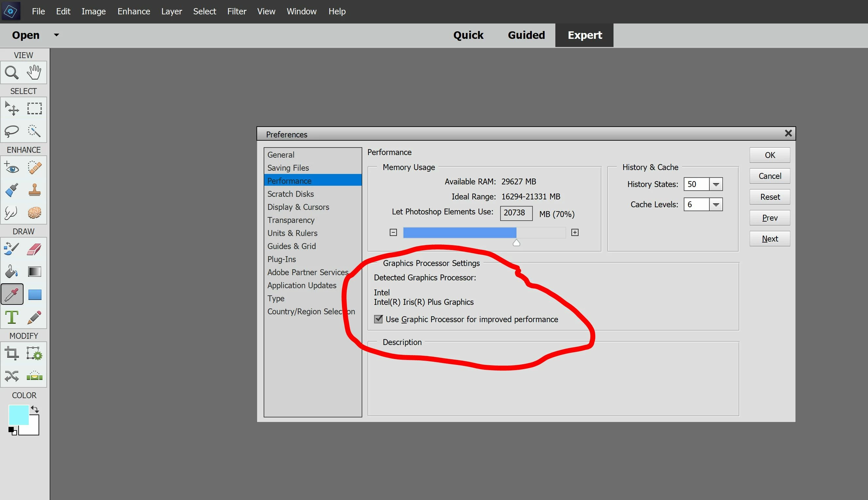This screenshot has height=500, width=868.
Task: Select the Eraser tool
Action: (34, 249)
